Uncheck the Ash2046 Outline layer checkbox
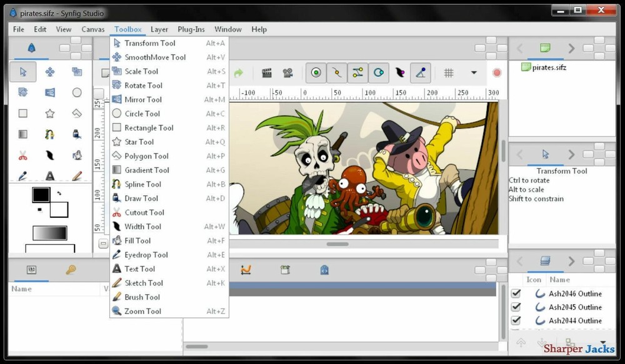625x364 pixels. (x=516, y=293)
